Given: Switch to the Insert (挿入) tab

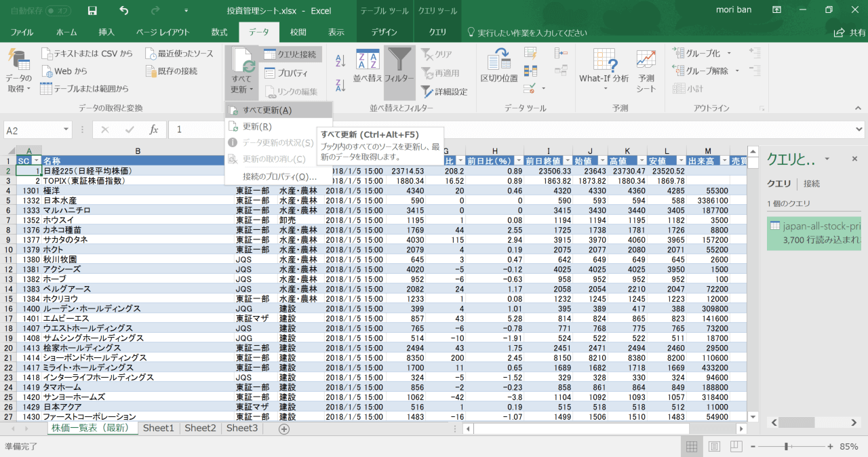Looking at the screenshot, I should pos(106,33).
